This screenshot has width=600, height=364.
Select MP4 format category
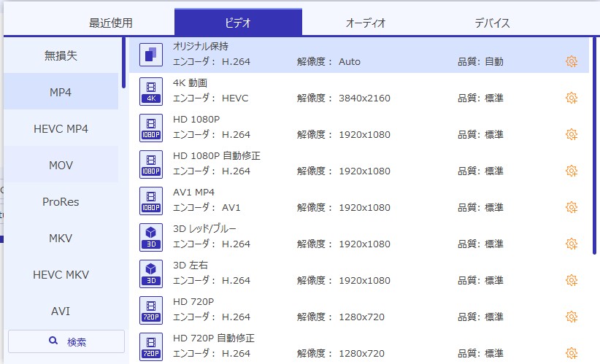[61, 92]
